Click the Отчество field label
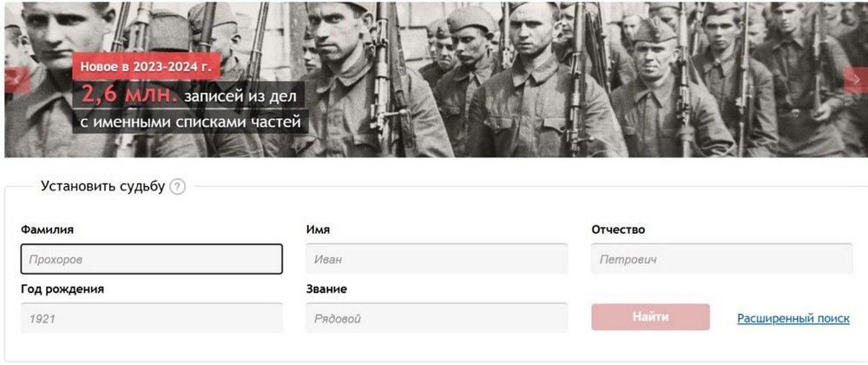The width and height of the screenshot is (868, 365). point(618,229)
